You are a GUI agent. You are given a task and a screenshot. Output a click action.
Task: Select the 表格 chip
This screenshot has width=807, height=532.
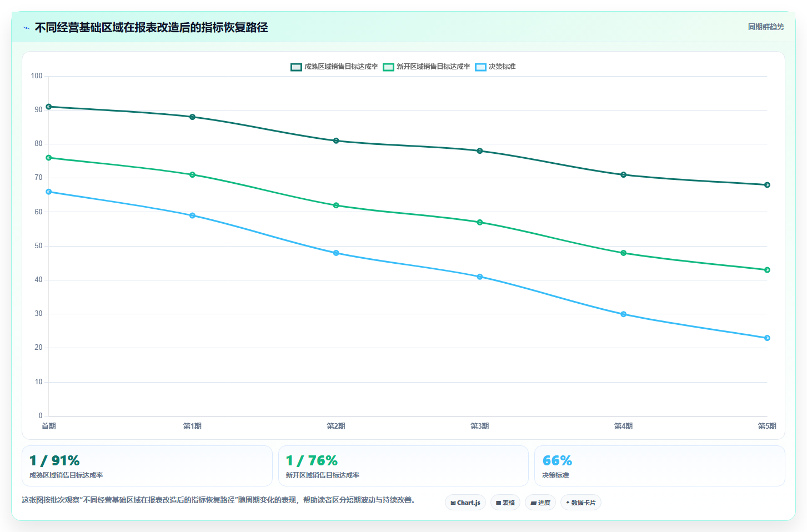point(505,503)
